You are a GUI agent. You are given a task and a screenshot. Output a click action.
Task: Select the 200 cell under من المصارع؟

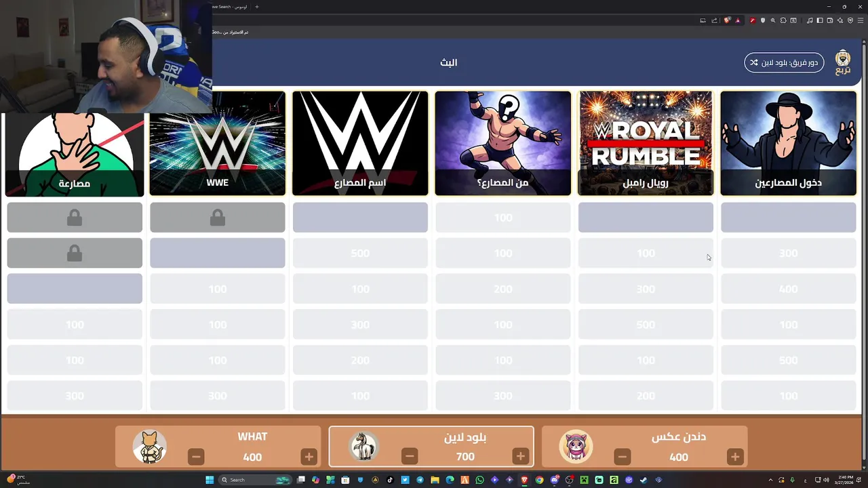(x=502, y=289)
